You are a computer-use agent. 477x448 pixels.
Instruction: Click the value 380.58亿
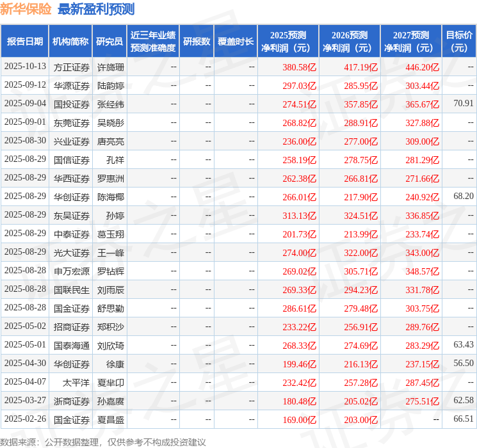[300, 67]
